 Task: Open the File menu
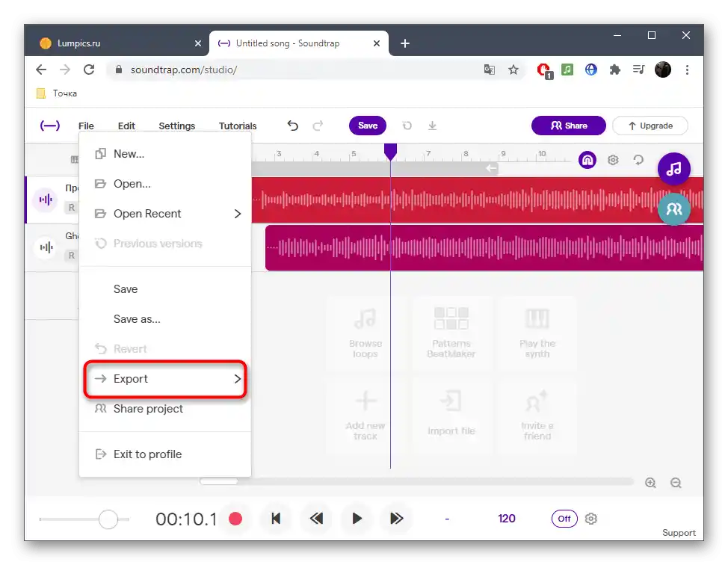(86, 126)
